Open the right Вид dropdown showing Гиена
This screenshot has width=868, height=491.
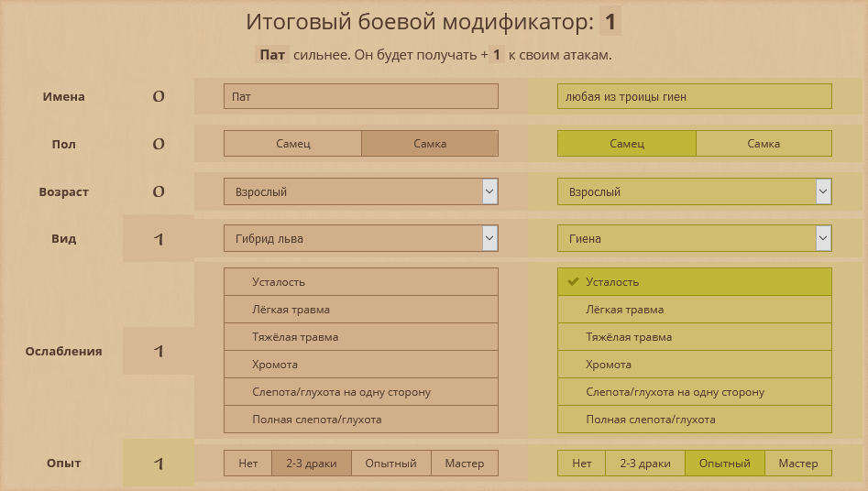pyautogui.click(x=694, y=238)
